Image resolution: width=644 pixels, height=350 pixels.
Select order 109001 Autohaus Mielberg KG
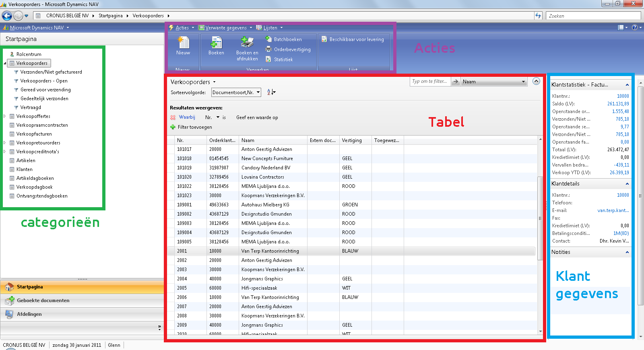point(352,205)
